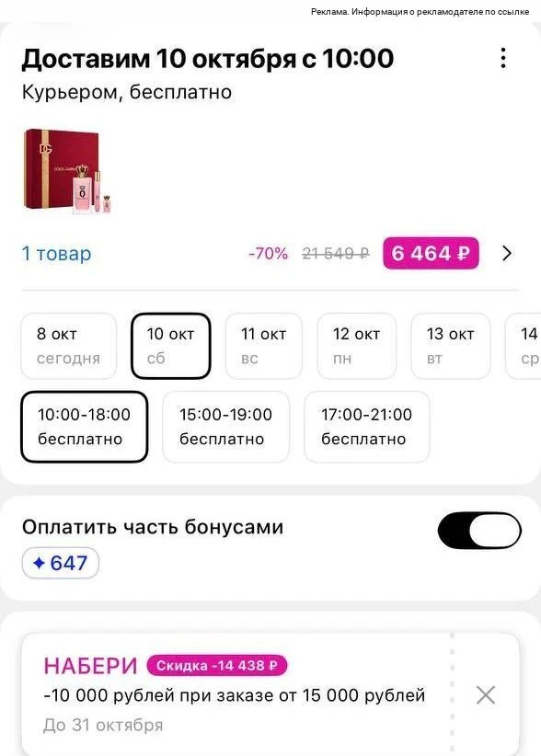Dismiss the НАБЕРИ promo coupon
Image resolution: width=541 pixels, height=756 pixels.
point(486,695)
